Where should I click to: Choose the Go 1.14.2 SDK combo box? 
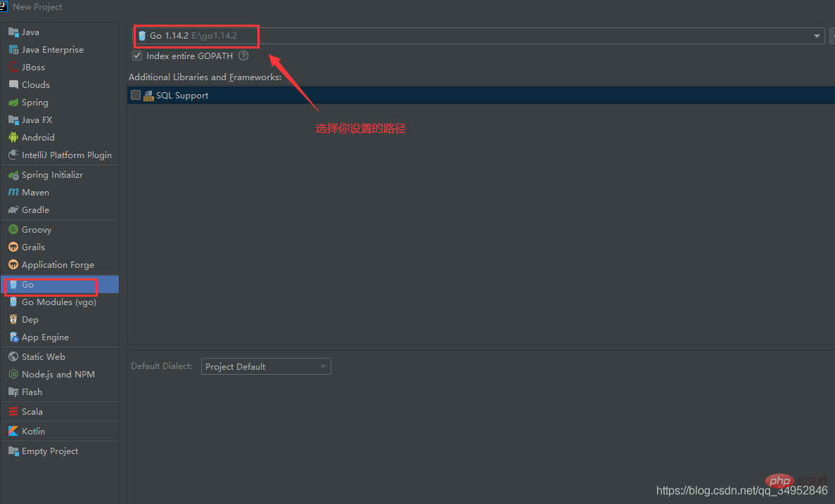[x=478, y=36]
